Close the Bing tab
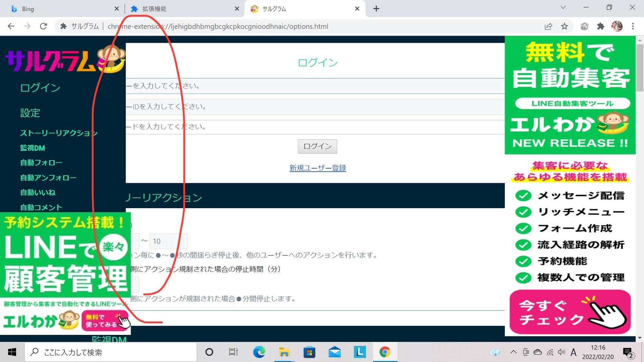Viewport: 644px width, 362px height. (117, 9)
